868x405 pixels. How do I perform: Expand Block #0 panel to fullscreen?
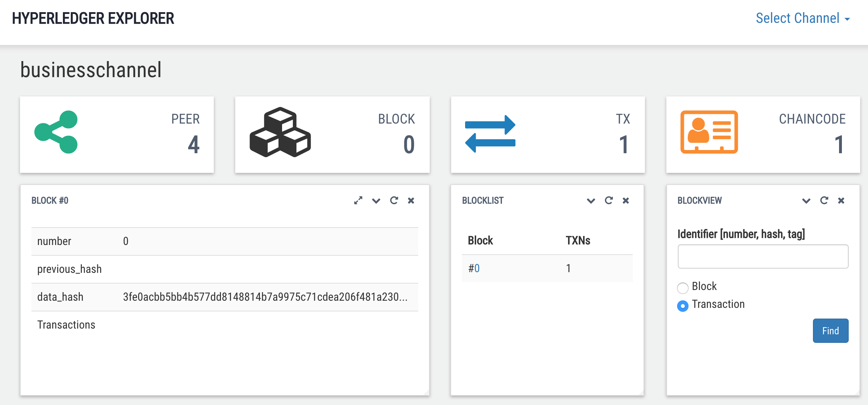tap(358, 200)
